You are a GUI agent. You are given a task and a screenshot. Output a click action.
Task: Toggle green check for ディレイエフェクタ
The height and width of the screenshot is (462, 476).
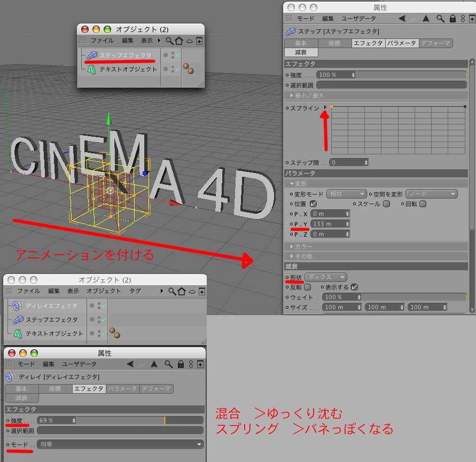tap(104, 306)
